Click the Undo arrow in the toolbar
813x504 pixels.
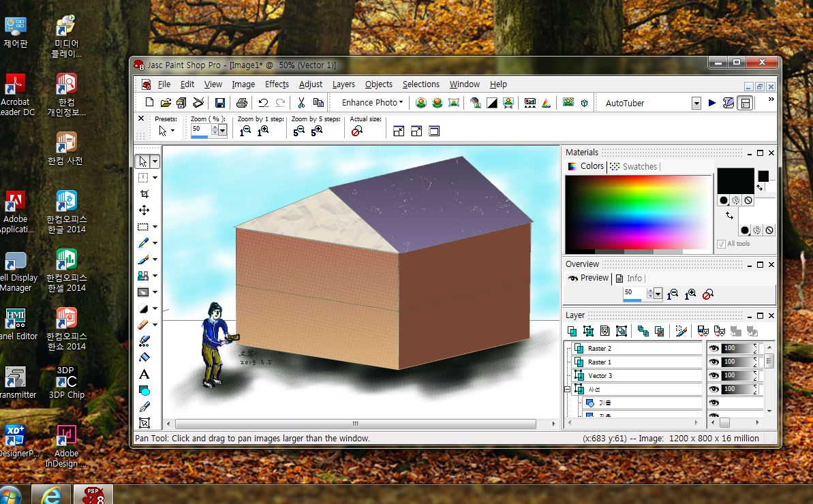point(263,103)
